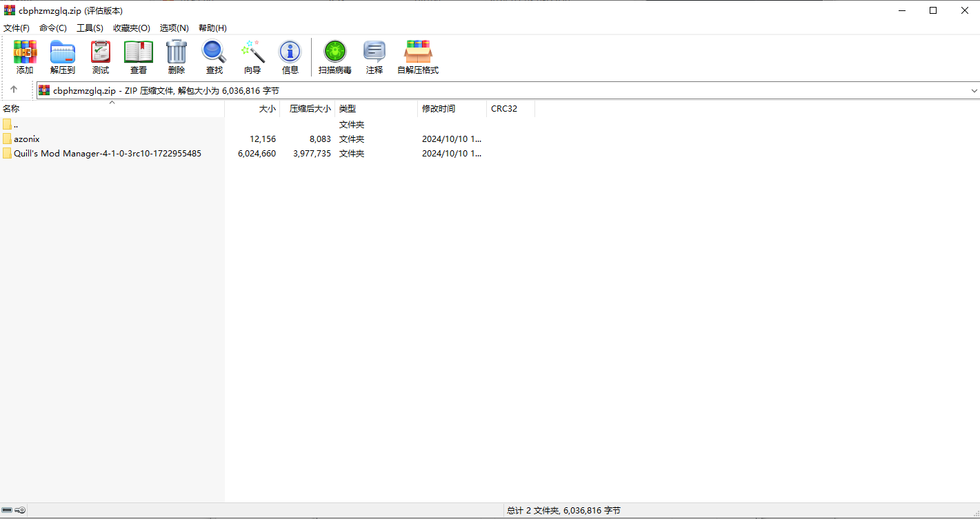Click the 测试 (Test) toolbar icon

point(101,52)
